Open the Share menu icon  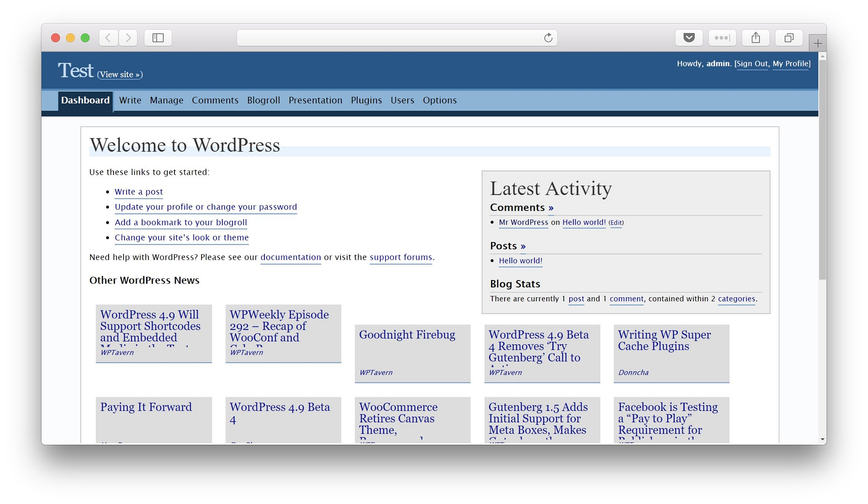(755, 38)
